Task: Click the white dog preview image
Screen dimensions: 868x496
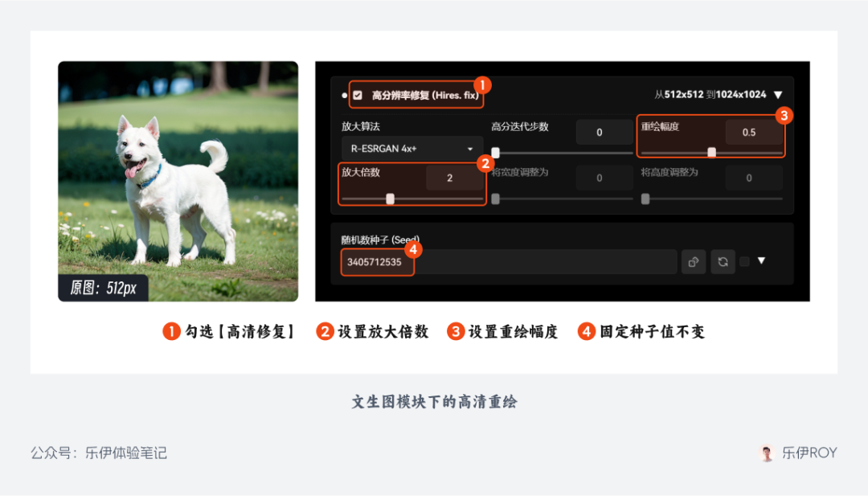Action: tap(178, 181)
